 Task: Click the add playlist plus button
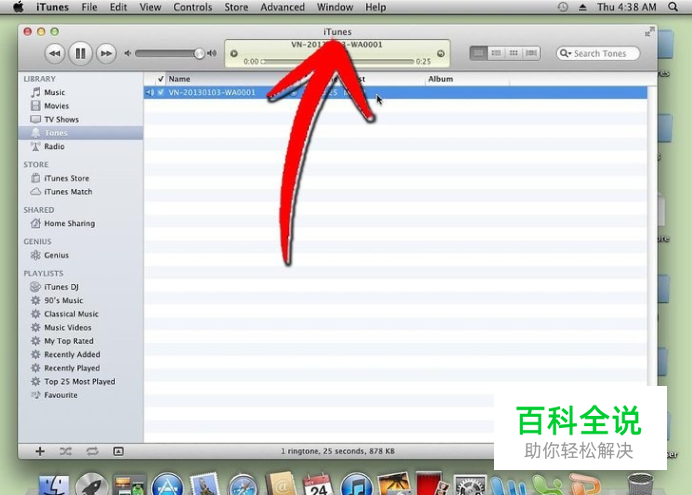pos(40,451)
